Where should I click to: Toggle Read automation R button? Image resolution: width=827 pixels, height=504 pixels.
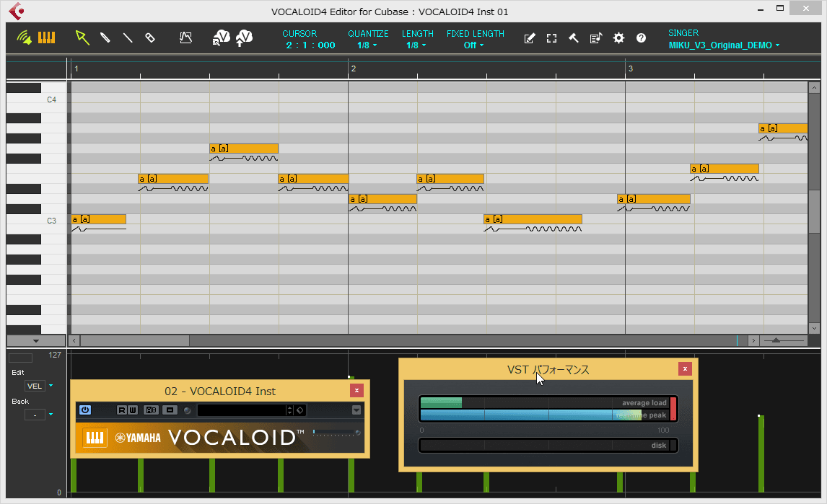pyautogui.click(x=122, y=410)
